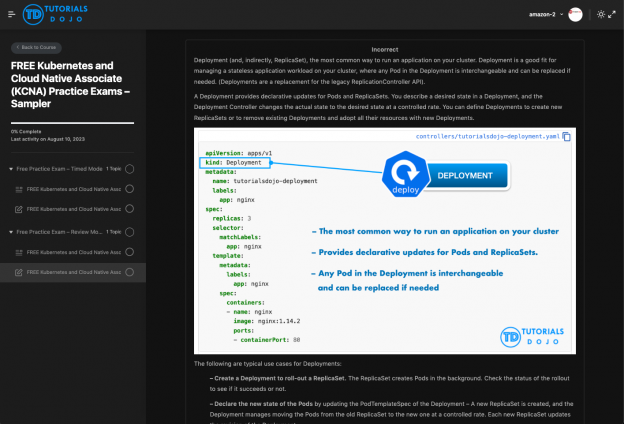Open the hamburger sidebar menu icon

(x=12, y=14)
